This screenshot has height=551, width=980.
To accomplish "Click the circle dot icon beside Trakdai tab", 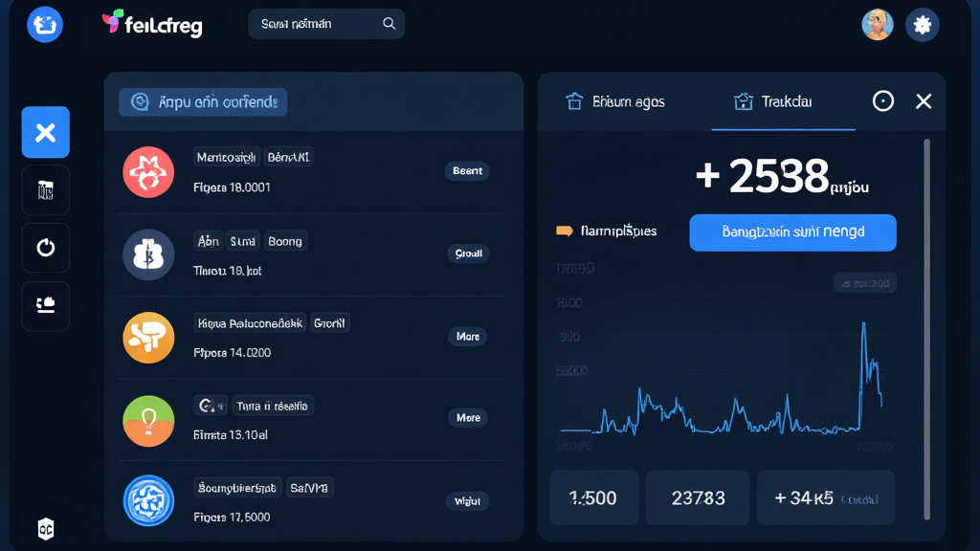I will click(x=882, y=101).
